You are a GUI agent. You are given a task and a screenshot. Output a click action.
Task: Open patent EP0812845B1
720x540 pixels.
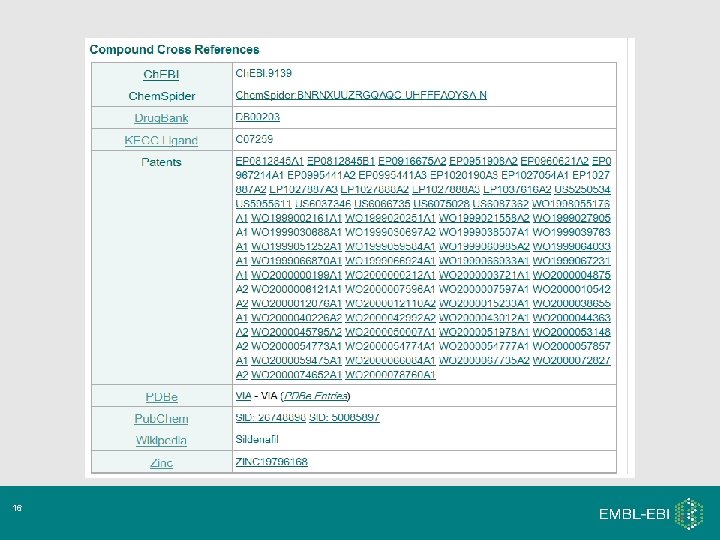(341, 161)
